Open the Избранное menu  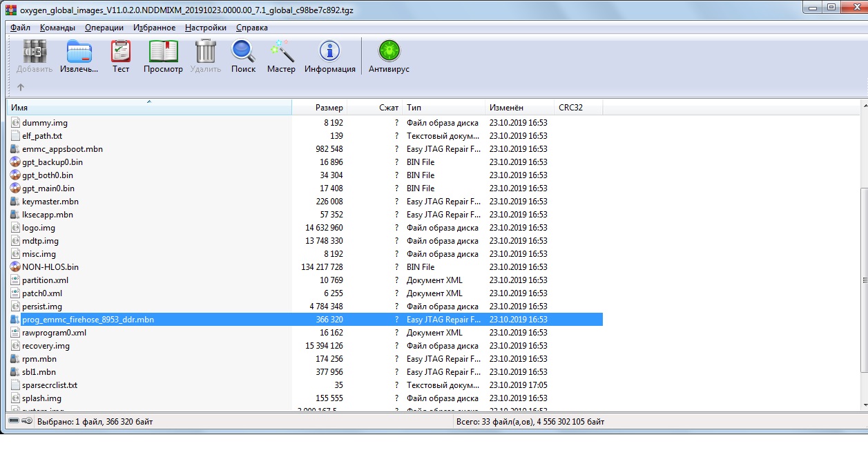pyautogui.click(x=154, y=28)
